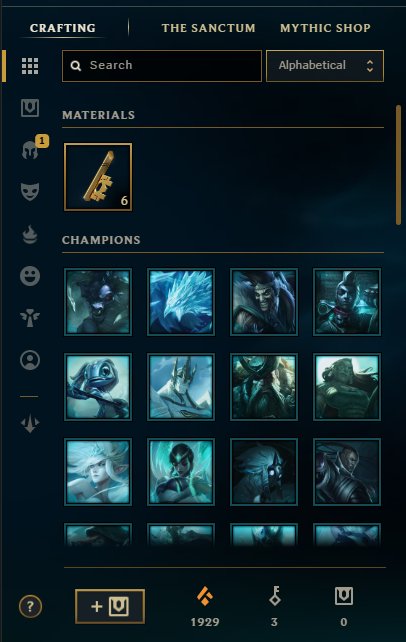
Task: Select the Anivia ice bird champion shard
Action: pos(181,302)
